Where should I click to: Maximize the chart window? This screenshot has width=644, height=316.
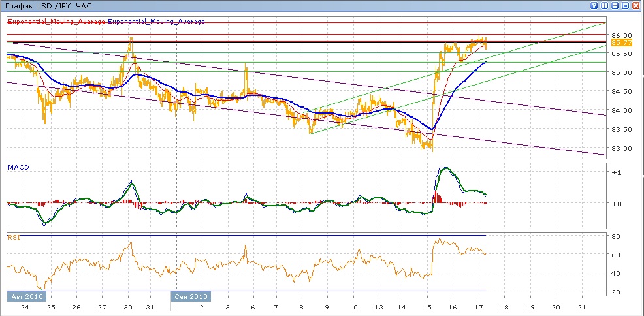tap(626, 5)
